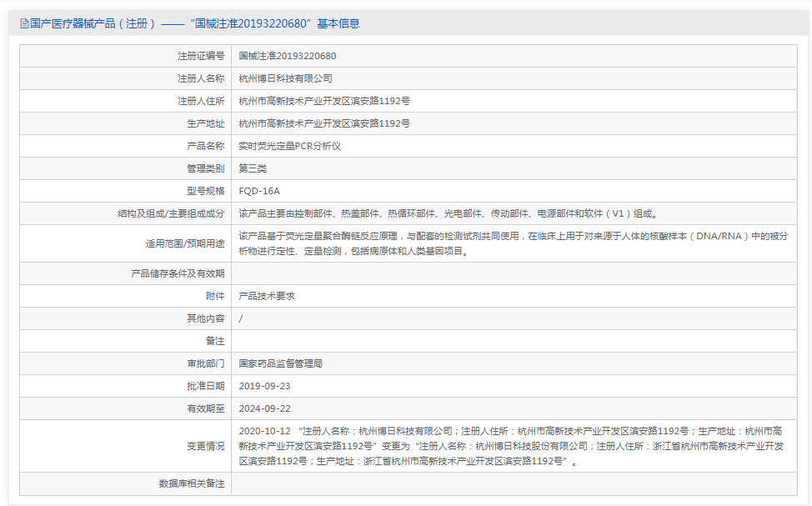Select the change record text starting 2020-10-12

(x=511, y=446)
